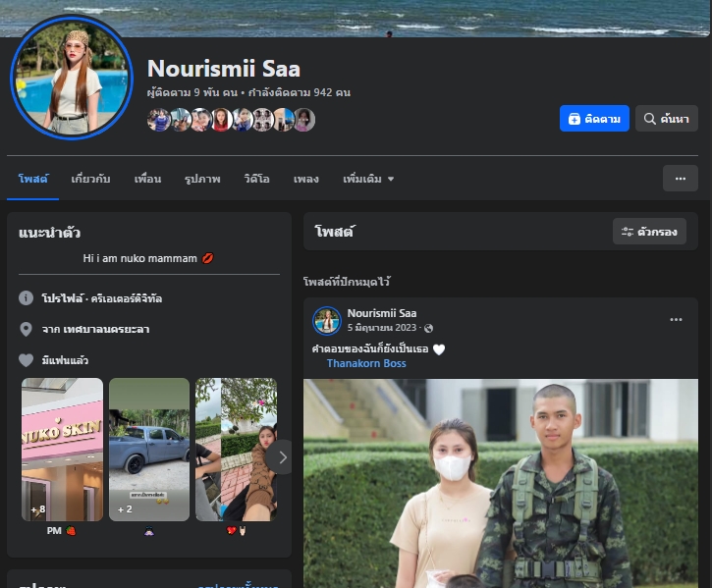Click the มีแฟนแล้ว relationship status text
This screenshot has width=712, height=588.
click(65, 360)
